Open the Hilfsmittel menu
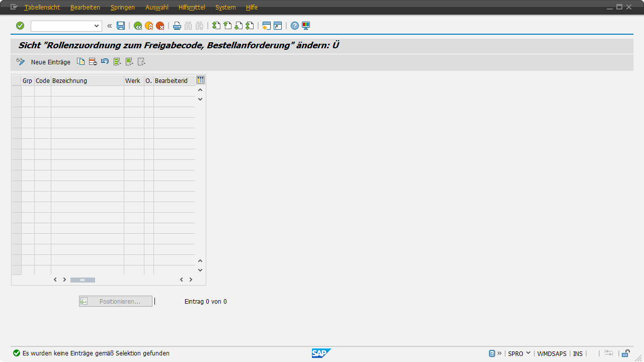 [x=191, y=8]
